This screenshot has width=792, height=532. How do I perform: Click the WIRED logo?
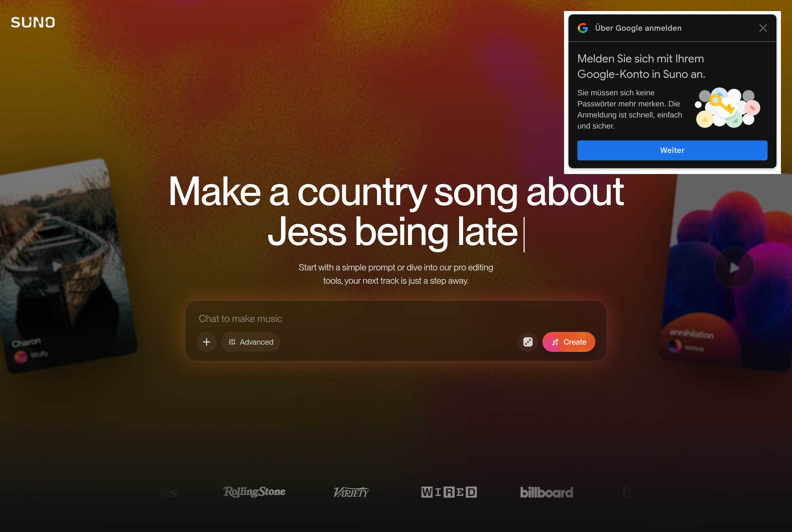click(x=449, y=492)
